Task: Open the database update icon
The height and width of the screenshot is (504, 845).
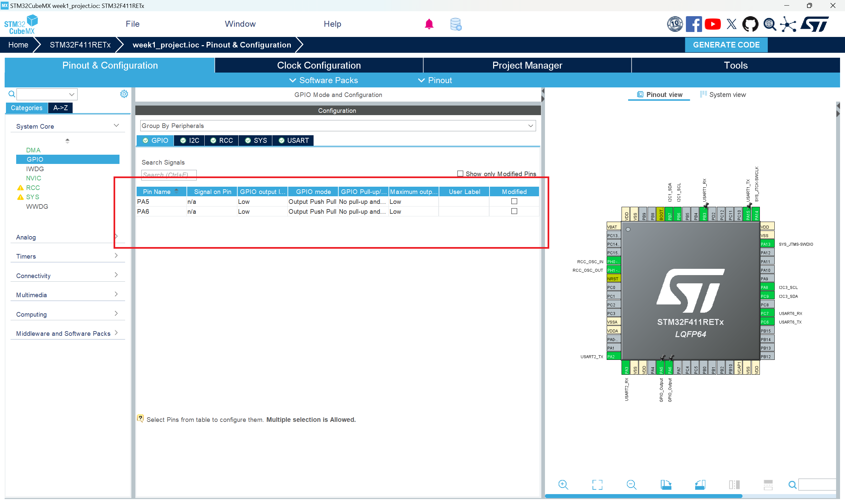Action: (x=455, y=24)
